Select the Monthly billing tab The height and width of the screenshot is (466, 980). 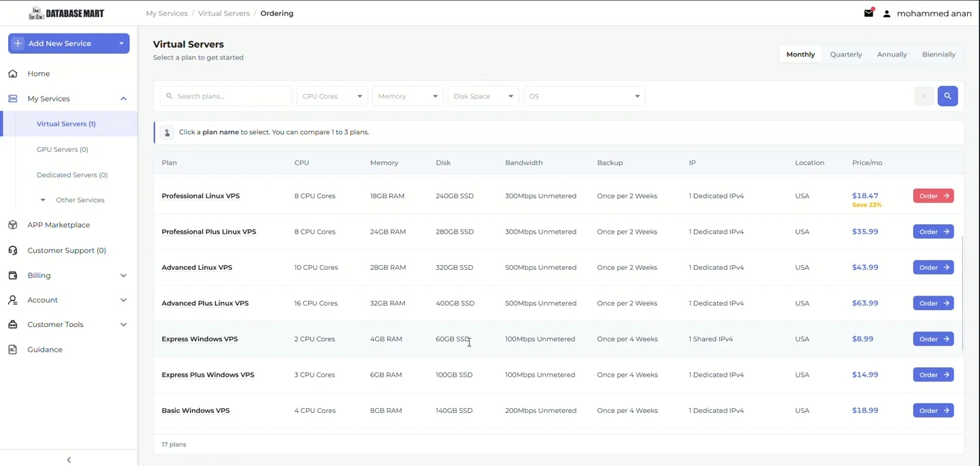click(x=800, y=55)
